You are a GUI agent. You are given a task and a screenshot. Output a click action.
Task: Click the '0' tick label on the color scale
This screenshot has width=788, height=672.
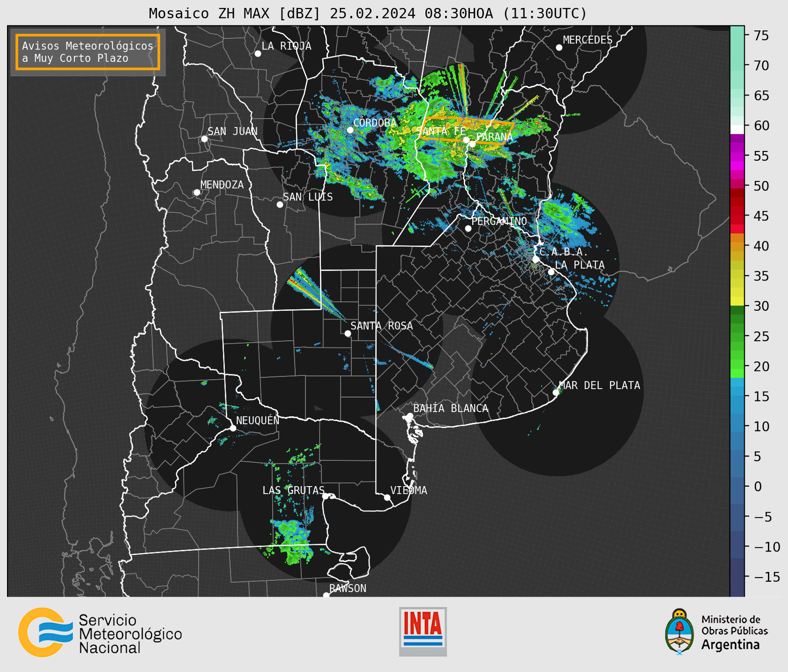[758, 486]
